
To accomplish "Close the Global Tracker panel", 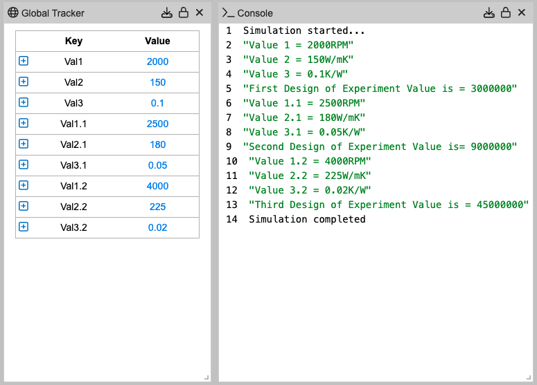I will 199,13.
